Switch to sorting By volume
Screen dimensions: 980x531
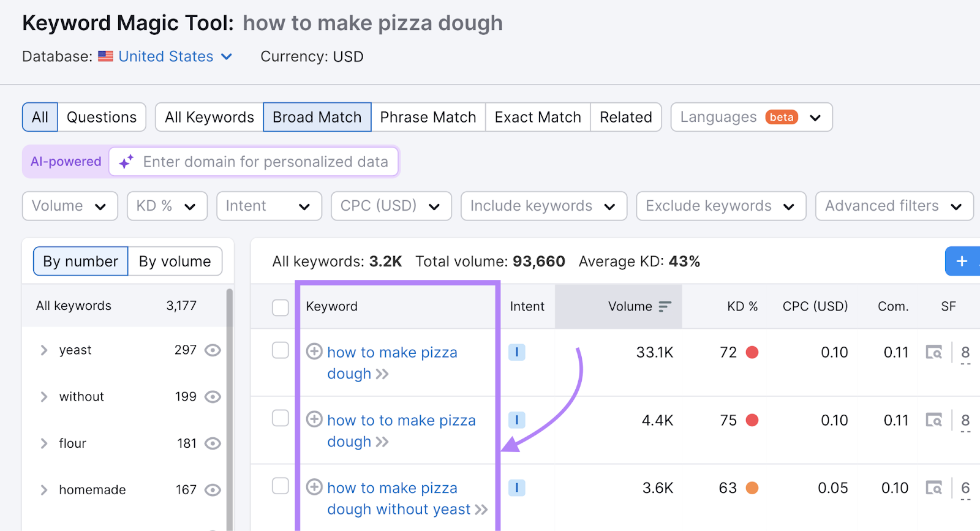[175, 261]
